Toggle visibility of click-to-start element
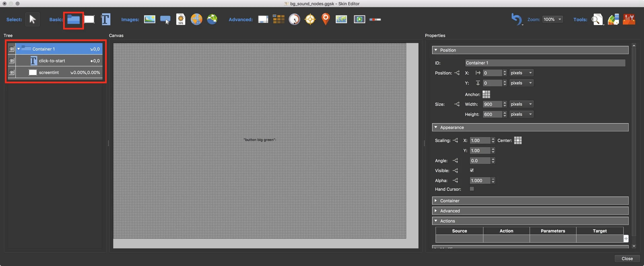This screenshot has width=644, height=266. point(12,61)
